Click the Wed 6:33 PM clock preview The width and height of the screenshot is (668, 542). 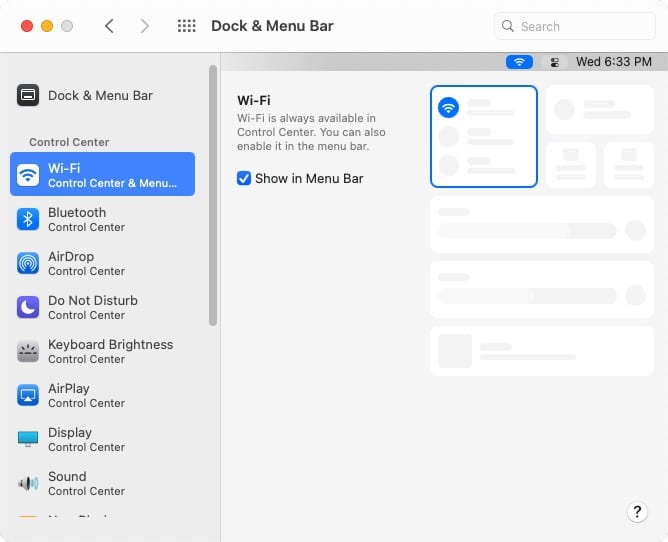614,62
